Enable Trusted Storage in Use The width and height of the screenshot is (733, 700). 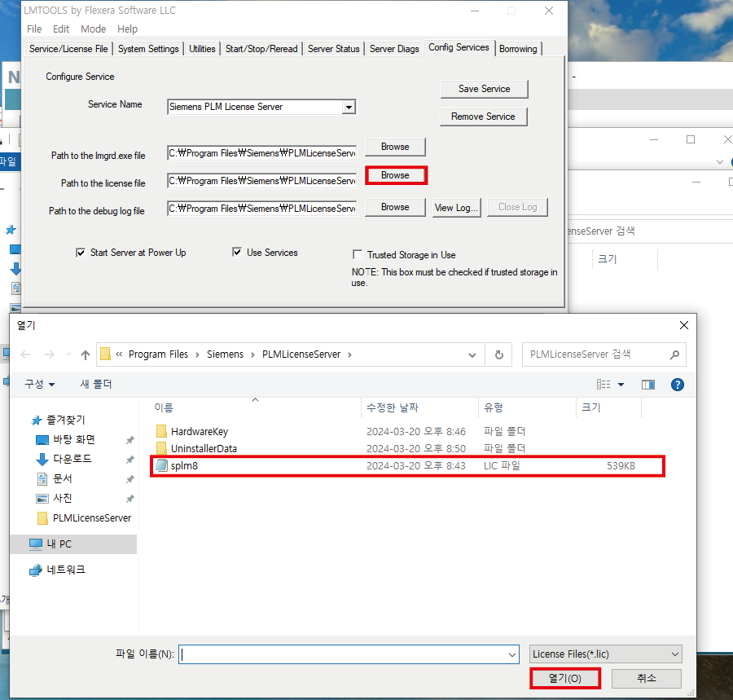click(x=358, y=254)
